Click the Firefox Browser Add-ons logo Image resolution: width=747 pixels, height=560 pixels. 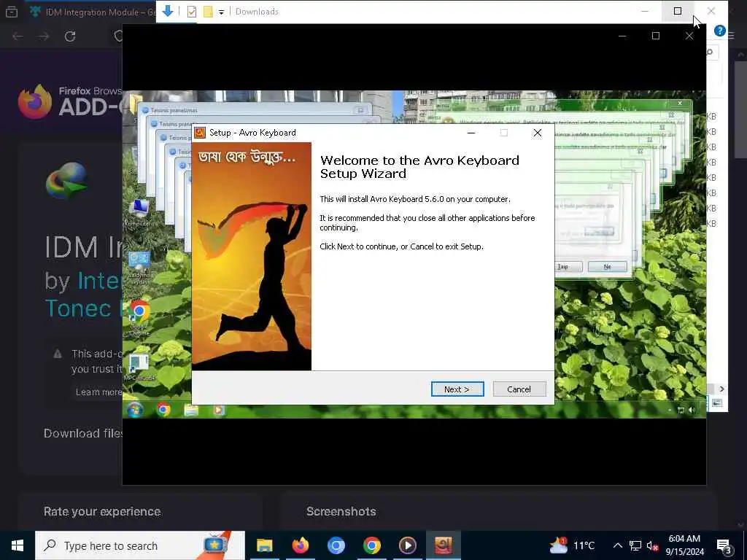pos(70,101)
